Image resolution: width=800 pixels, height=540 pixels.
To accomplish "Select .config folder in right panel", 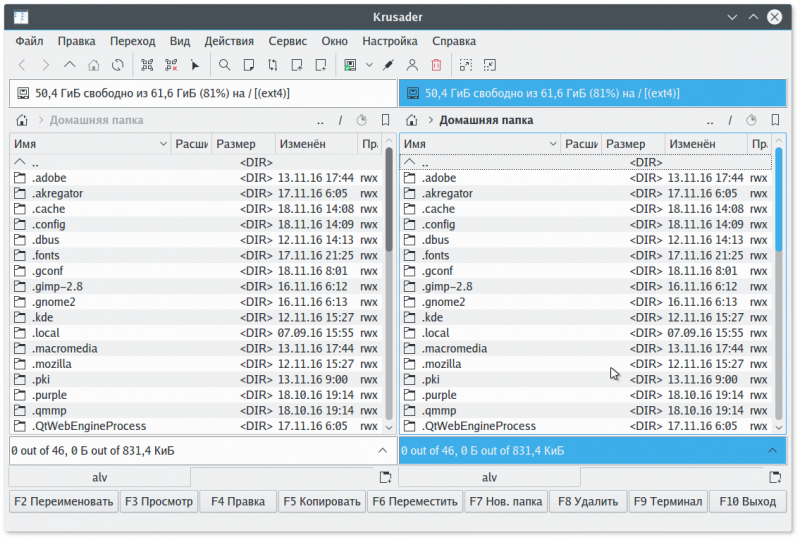I will pyautogui.click(x=586, y=225).
